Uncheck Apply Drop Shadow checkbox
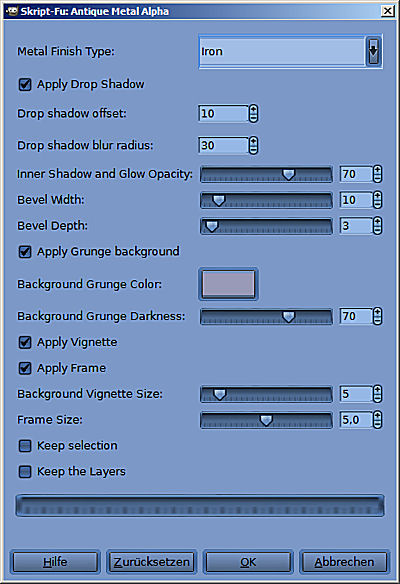Viewport: 400px width, 584px height. click(x=25, y=84)
